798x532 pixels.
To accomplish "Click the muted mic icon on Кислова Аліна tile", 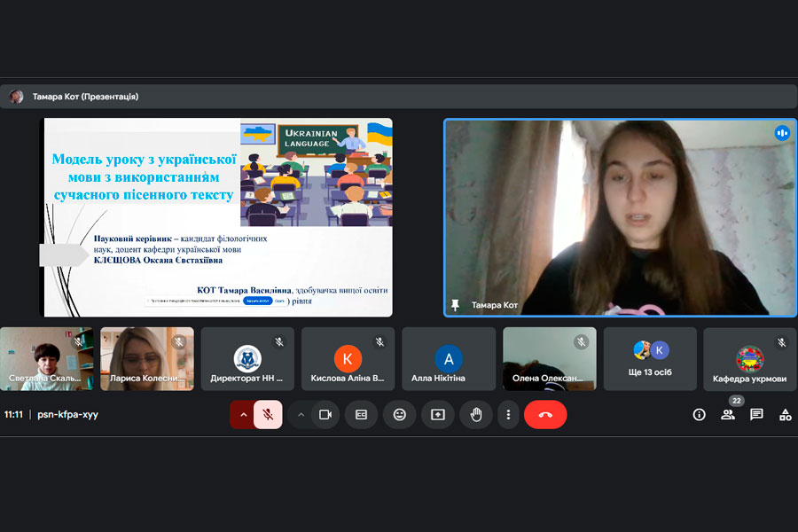I will pos(379,342).
